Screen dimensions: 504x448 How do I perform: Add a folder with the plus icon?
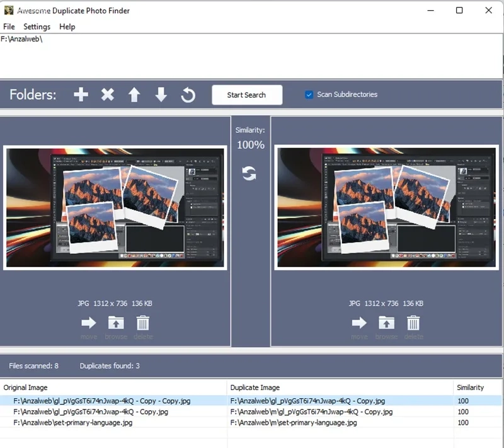pyautogui.click(x=81, y=95)
